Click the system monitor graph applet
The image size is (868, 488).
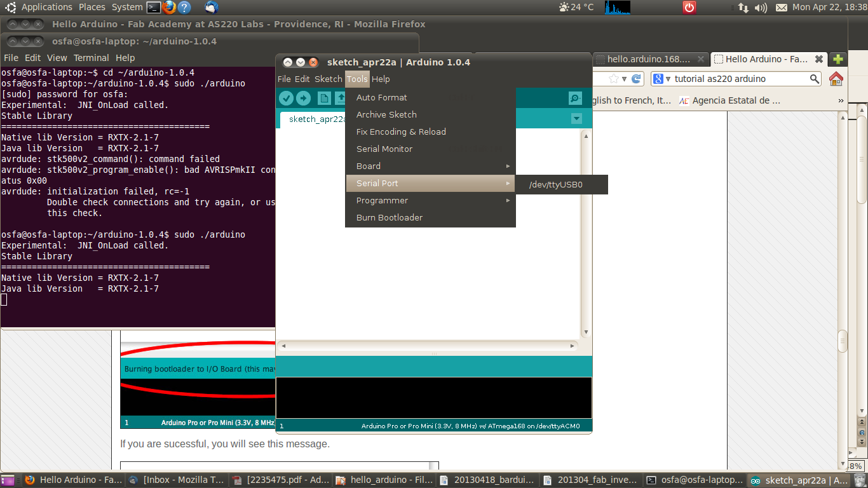pos(618,7)
